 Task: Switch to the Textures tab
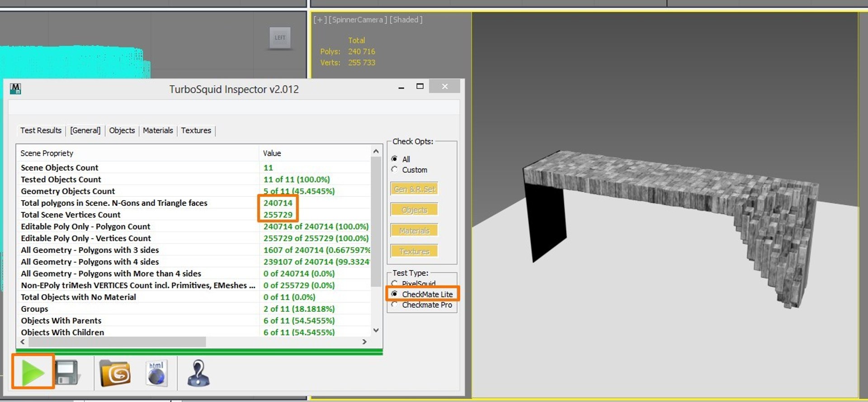click(196, 131)
